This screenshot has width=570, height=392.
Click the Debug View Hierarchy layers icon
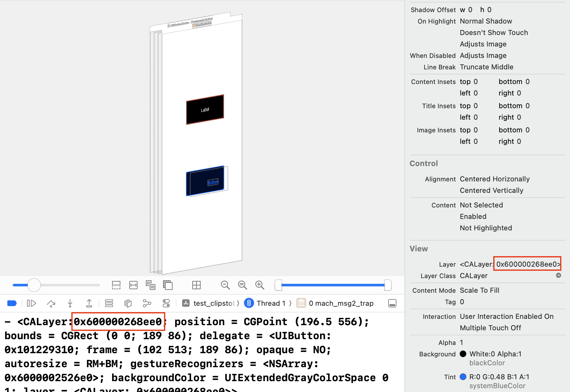point(128,303)
